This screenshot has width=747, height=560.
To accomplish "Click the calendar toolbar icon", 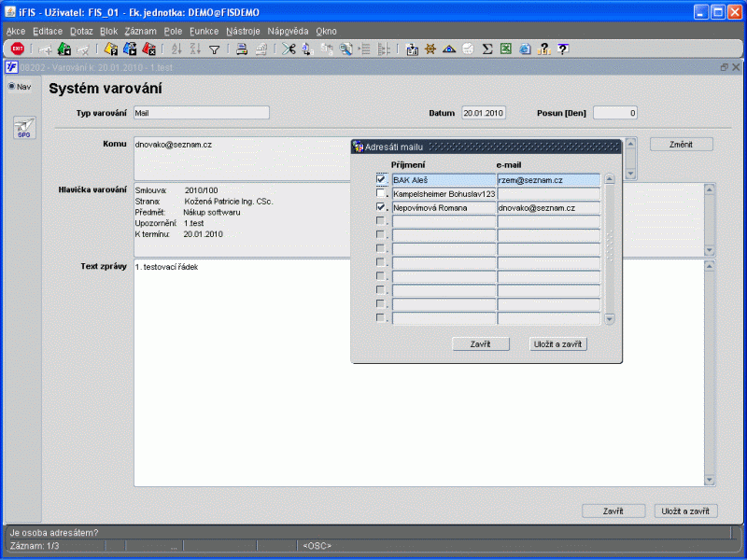I will tap(412, 49).
